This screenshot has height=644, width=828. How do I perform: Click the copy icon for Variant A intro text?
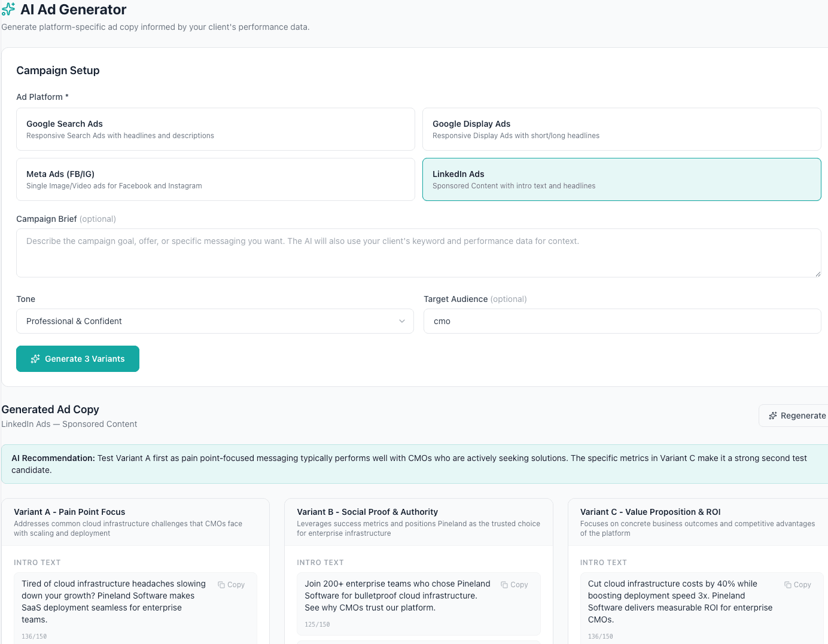pyautogui.click(x=221, y=585)
